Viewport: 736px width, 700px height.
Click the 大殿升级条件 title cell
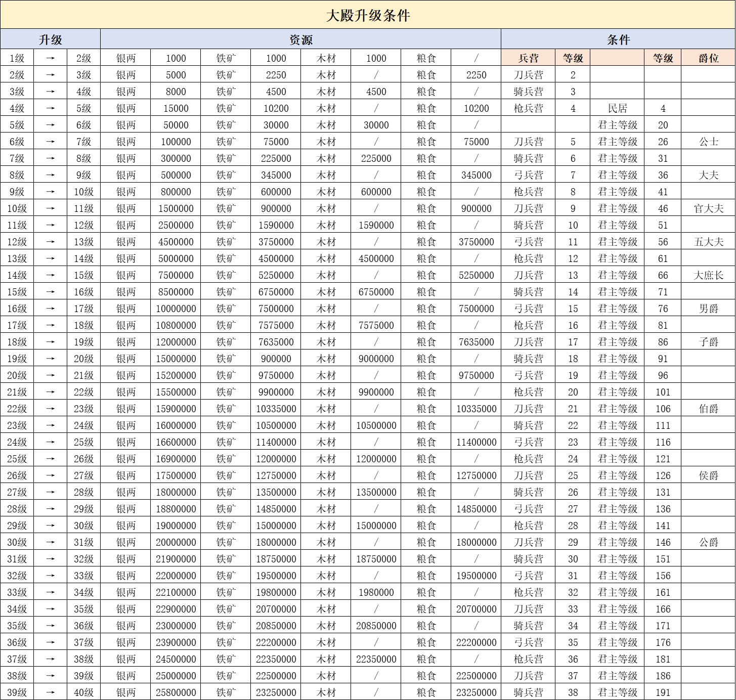(368, 15)
